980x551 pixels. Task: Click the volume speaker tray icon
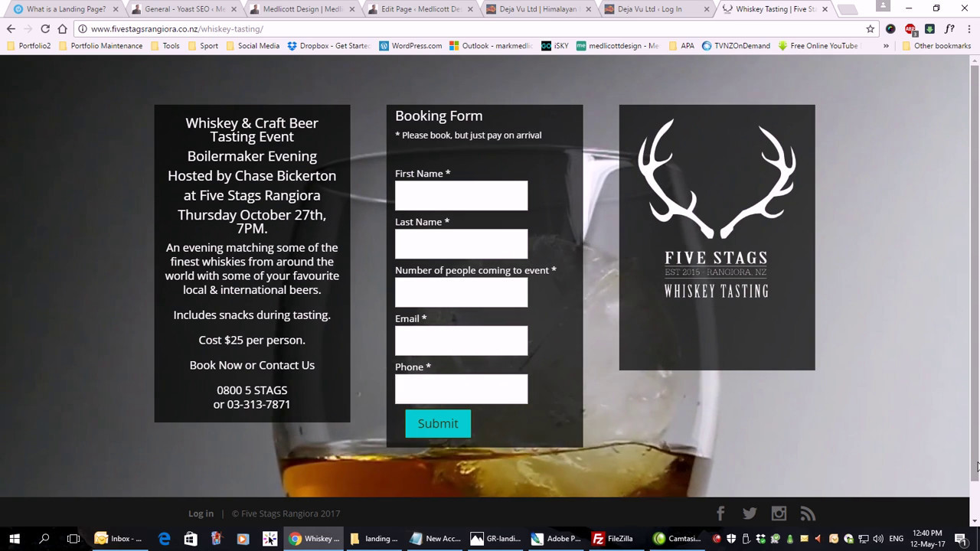tap(877, 539)
